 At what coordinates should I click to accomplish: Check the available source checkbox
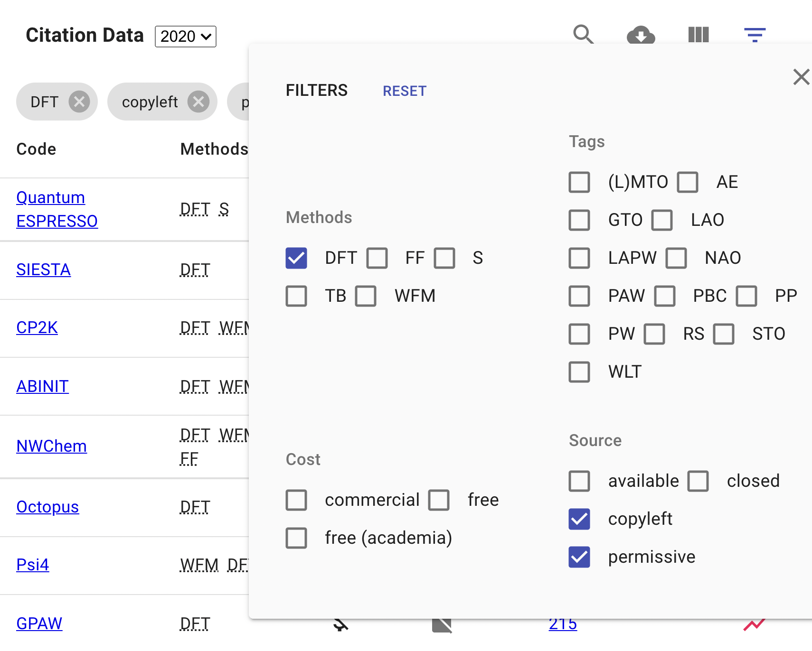point(579,481)
